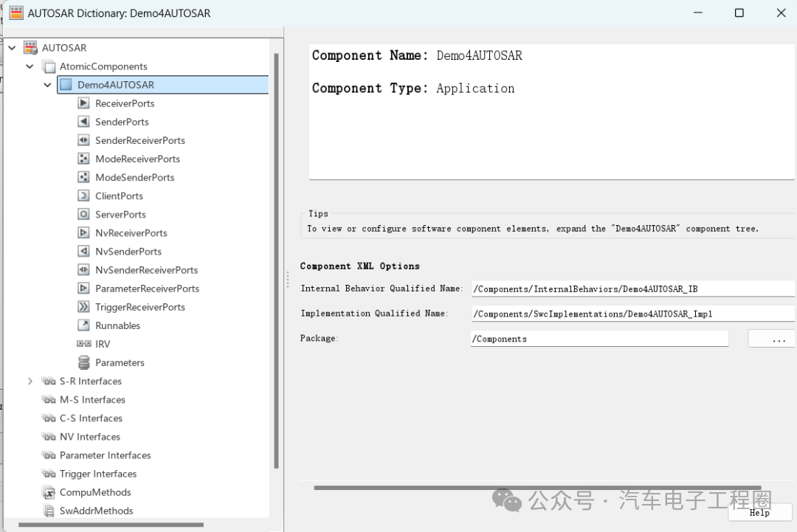Image resolution: width=797 pixels, height=532 pixels.
Task: Click the ServerPorts icon
Action: pyautogui.click(x=84, y=215)
